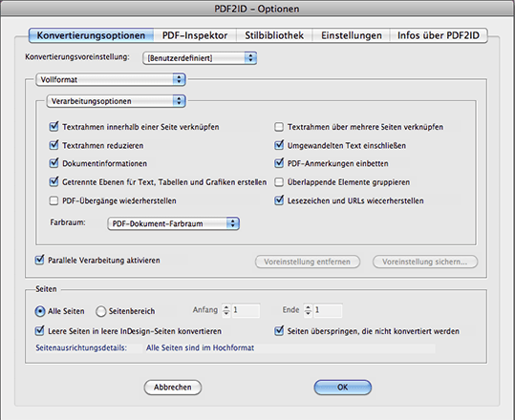This screenshot has height=420, width=515.
Task: Click the Ende page number field
Action: pos(328,310)
